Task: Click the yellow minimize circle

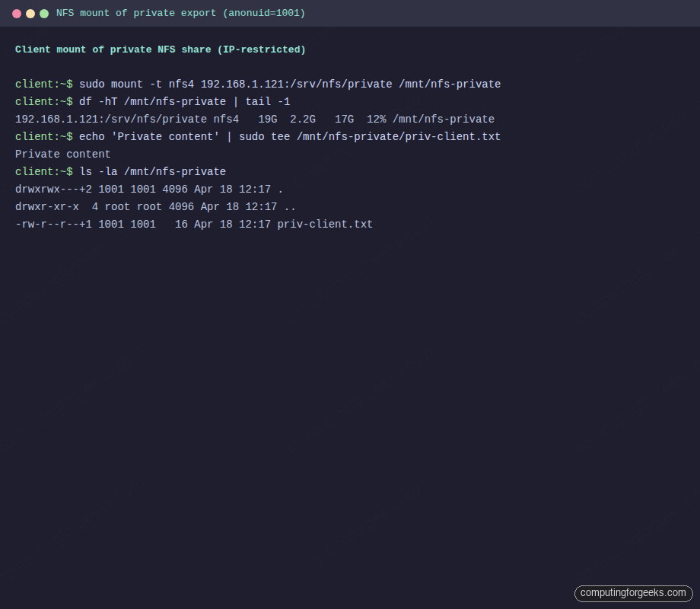Action: click(x=30, y=13)
